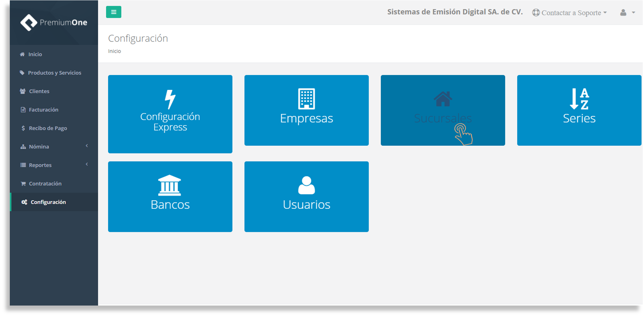The height and width of the screenshot is (316, 644).
Task: Expand the Reportes submenu chevron
Action: point(87,164)
